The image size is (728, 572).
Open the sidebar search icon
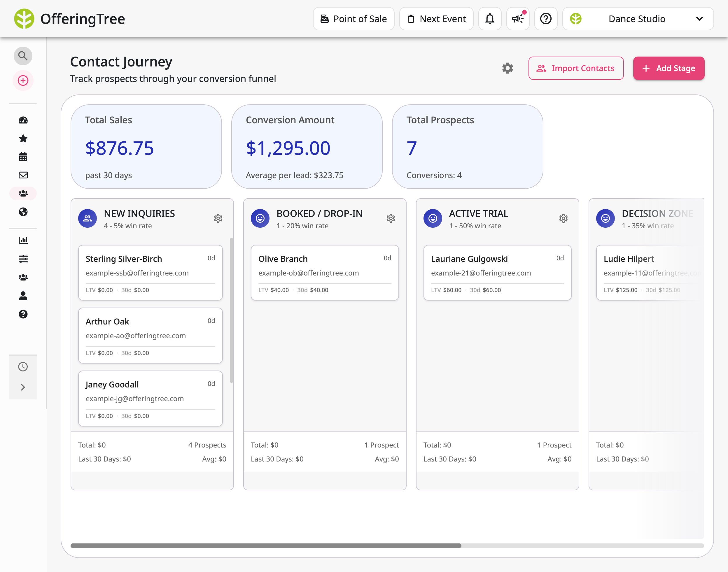click(x=23, y=56)
